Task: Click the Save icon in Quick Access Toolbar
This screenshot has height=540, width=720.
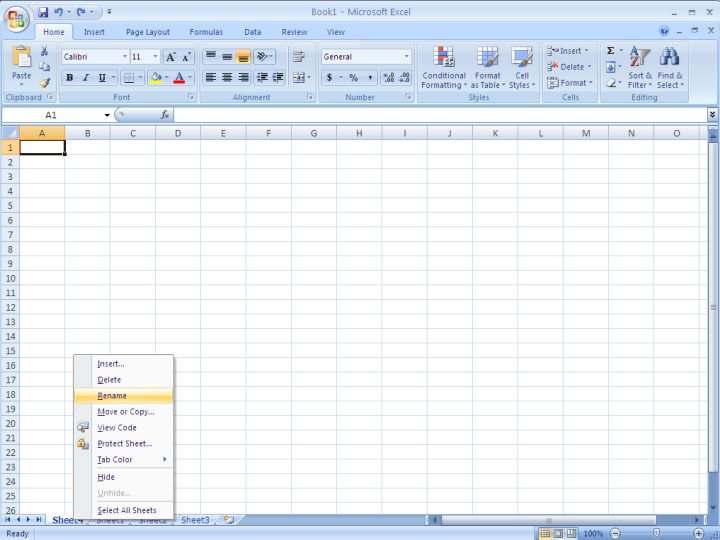Action: coord(43,12)
